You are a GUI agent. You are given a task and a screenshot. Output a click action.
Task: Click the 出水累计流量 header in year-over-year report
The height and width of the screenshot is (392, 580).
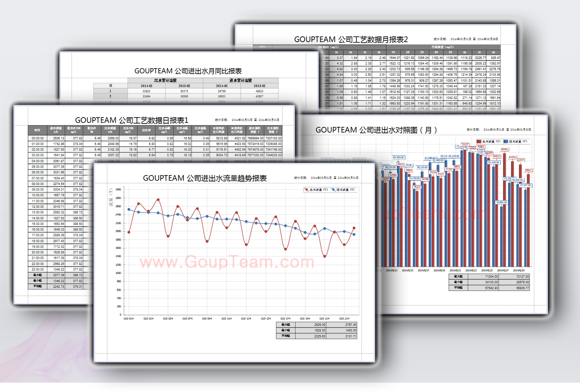pos(165,80)
